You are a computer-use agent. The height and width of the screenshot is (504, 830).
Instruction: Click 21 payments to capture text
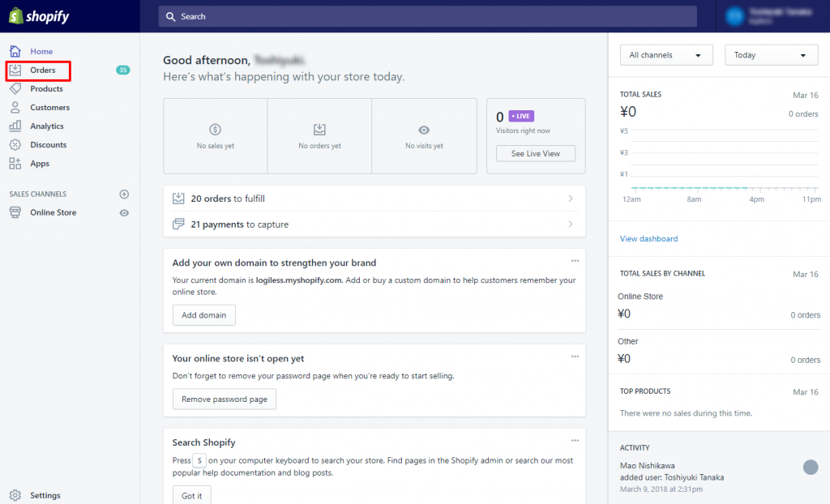(x=239, y=224)
